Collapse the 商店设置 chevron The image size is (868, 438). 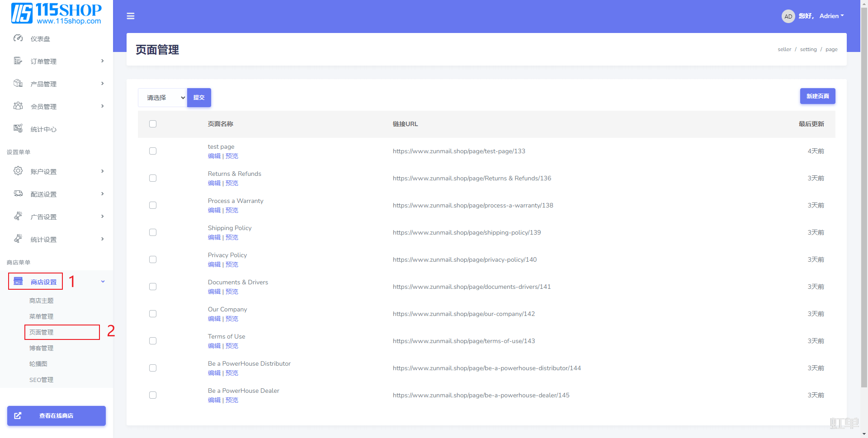[x=103, y=282]
